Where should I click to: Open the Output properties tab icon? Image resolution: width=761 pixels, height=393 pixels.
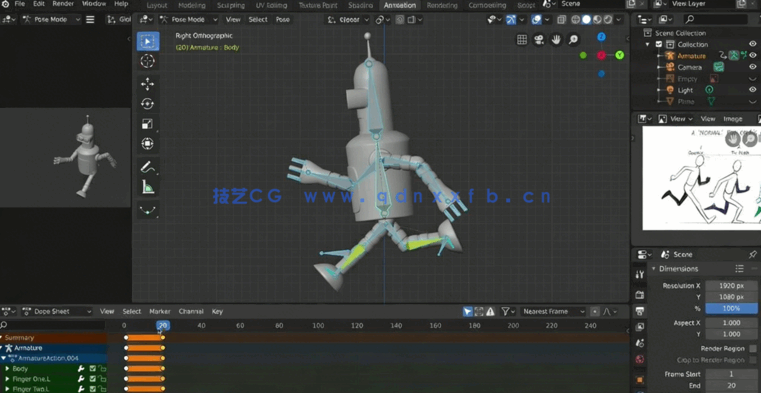[640, 311]
